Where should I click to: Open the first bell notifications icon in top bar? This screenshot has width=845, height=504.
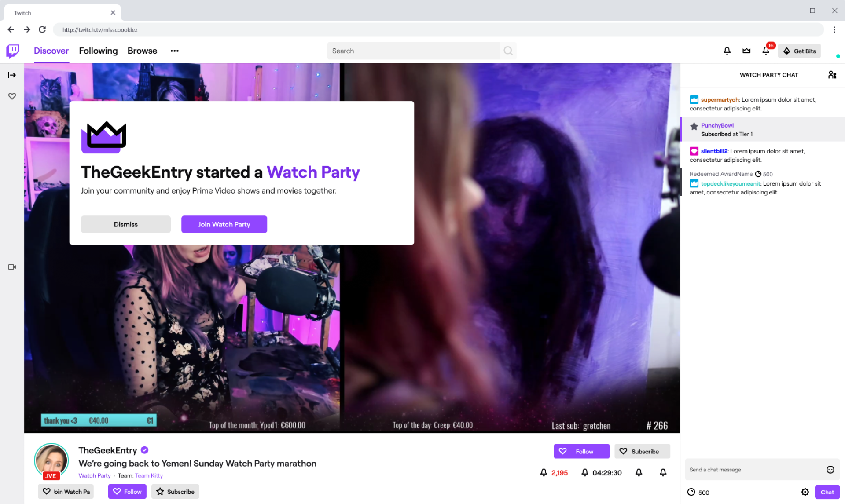(727, 51)
